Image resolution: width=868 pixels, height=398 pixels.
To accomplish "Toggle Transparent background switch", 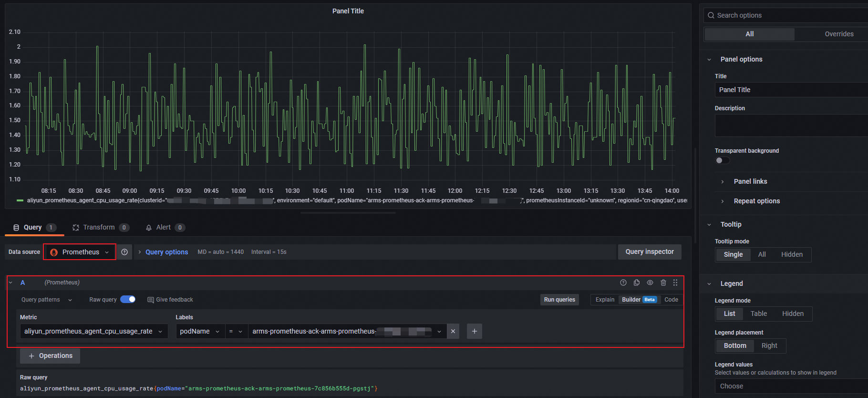I will coord(723,160).
